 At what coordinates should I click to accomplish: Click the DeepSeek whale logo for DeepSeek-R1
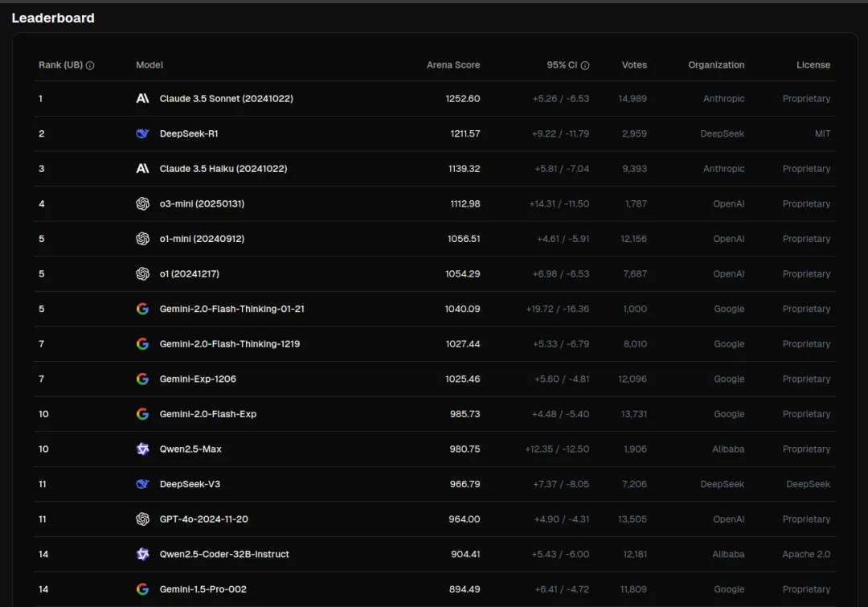click(x=143, y=133)
